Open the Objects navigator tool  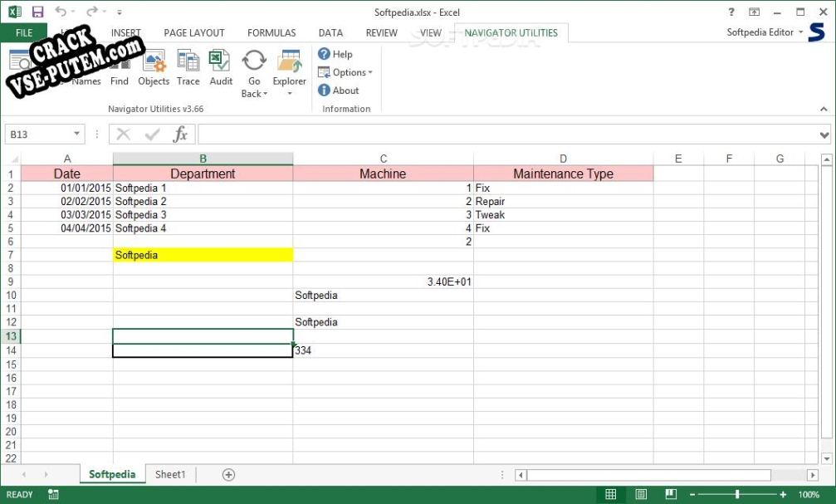[x=154, y=68]
